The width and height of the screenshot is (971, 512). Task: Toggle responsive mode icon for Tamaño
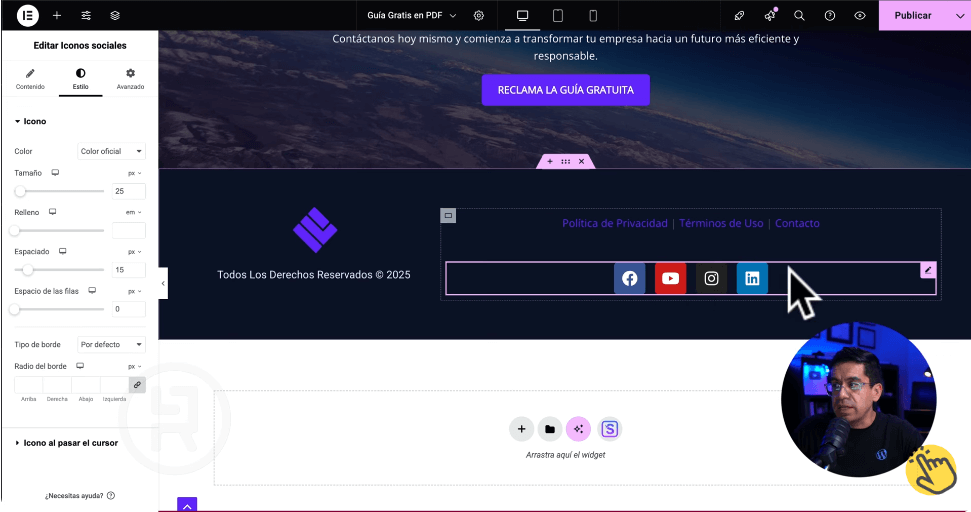tap(55, 173)
